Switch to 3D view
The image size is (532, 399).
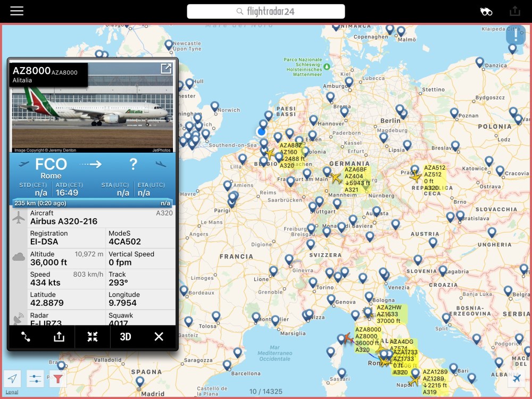[126, 337]
